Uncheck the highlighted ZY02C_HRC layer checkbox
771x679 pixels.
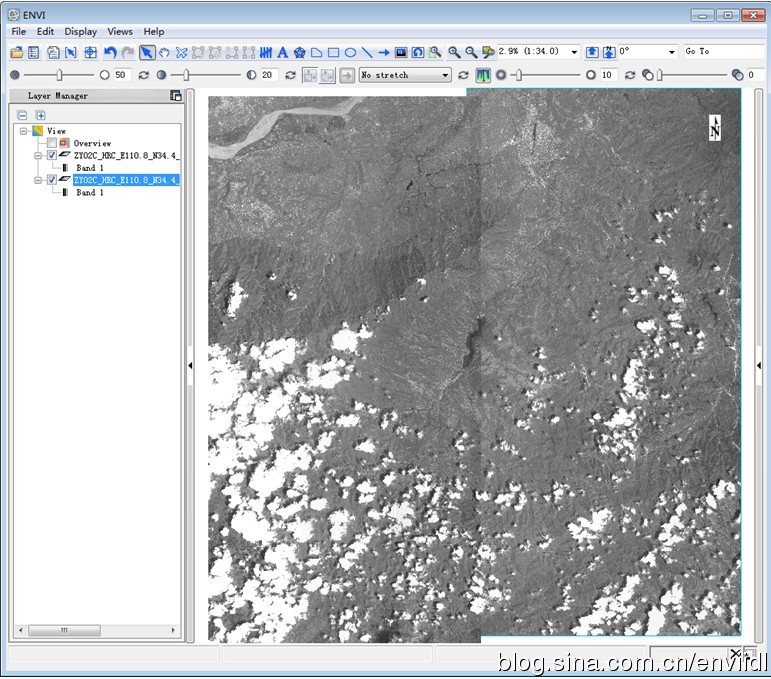click(52, 180)
